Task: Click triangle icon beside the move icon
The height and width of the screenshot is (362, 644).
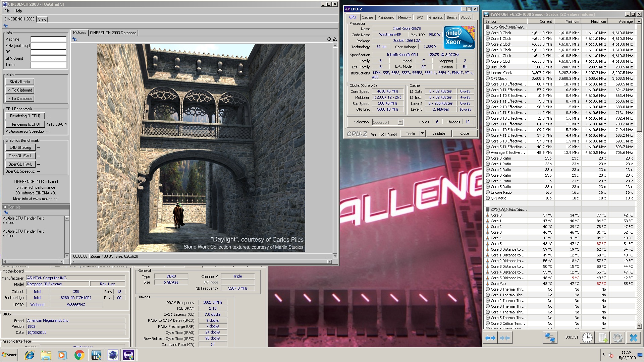Action: (334, 39)
